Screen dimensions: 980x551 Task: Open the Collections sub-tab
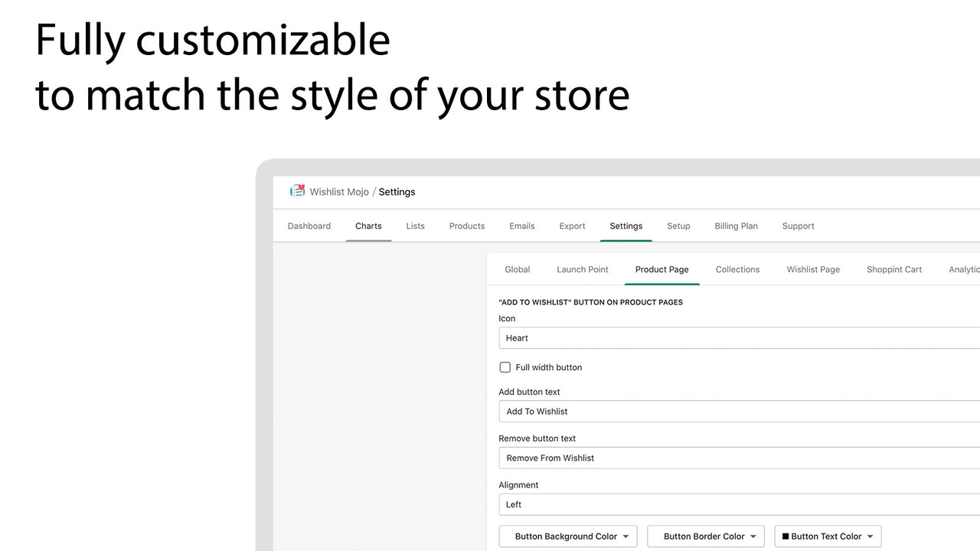coord(738,269)
